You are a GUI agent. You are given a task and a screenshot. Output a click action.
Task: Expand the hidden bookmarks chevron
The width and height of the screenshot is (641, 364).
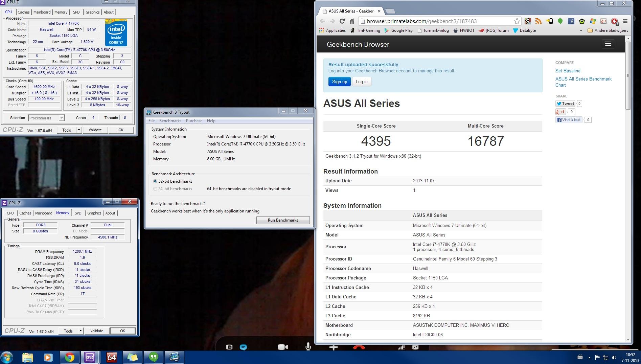[580, 30]
